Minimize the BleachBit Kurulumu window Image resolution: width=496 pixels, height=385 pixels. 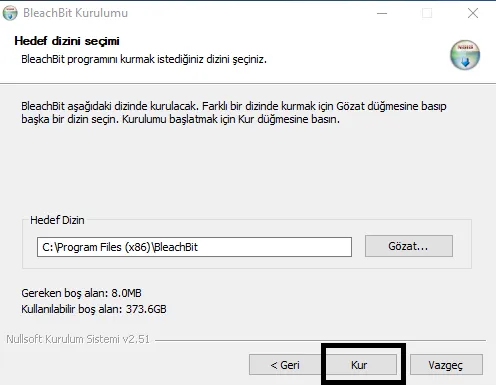click(x=382, y=13)
